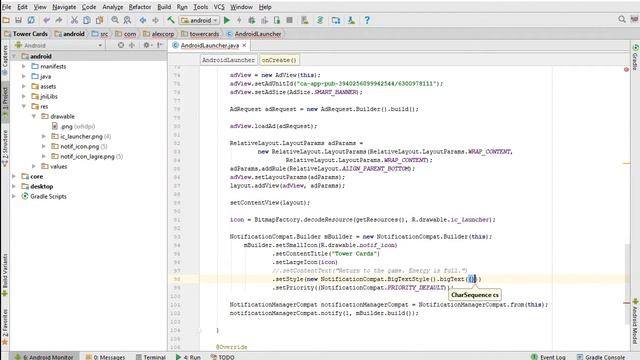This screenshot has width=640, height=360.
Task: Click the alexcorp breadcrumb
Action: point(159,34)
